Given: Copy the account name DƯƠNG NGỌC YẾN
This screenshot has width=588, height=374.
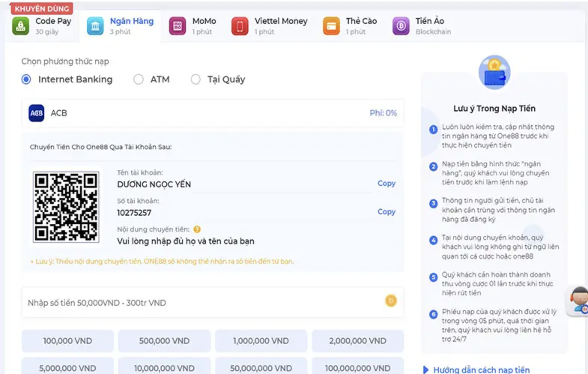Looking at the screenshot, I should [x=387, y=183].
